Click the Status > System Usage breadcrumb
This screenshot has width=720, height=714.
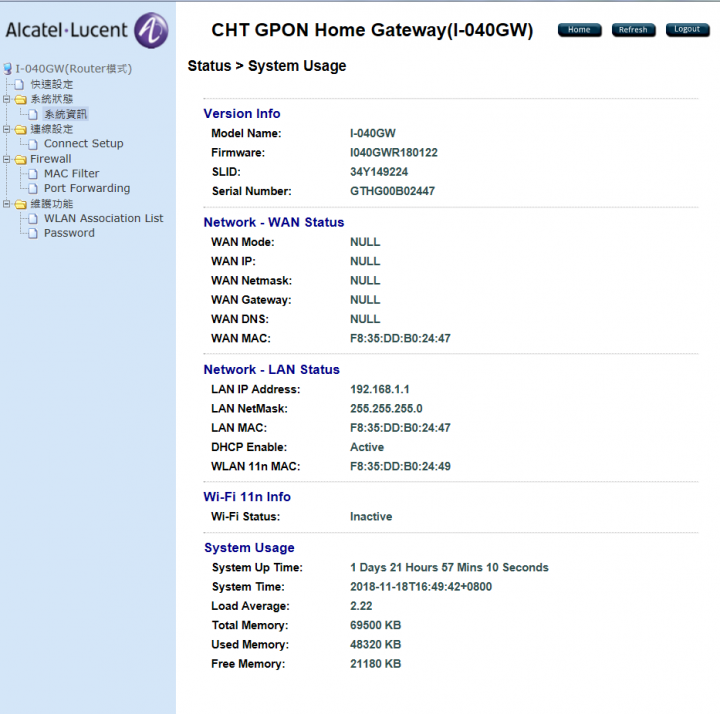267,66
